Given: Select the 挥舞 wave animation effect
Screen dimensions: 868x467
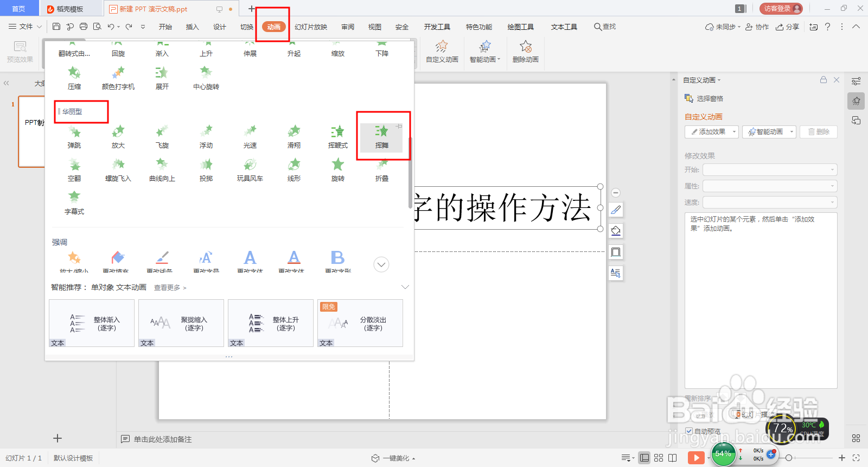Looking at the screenshot, I should click(382, 137).
